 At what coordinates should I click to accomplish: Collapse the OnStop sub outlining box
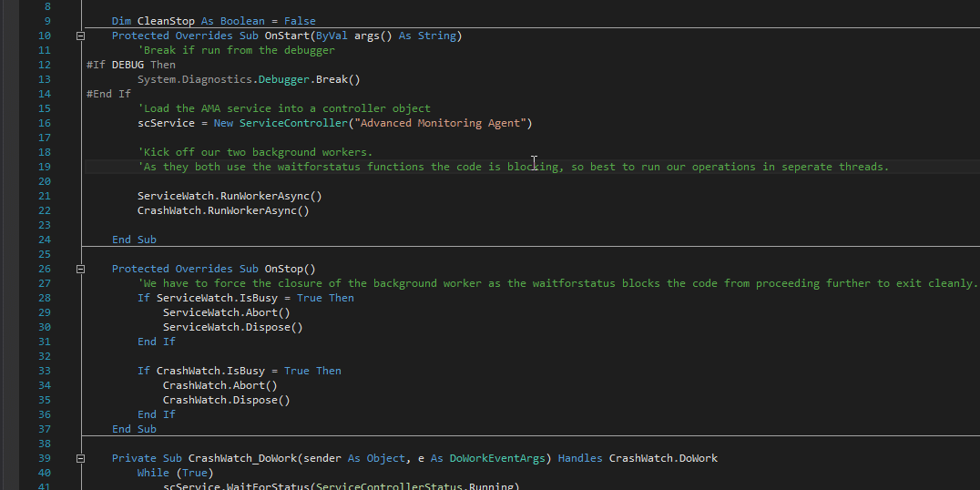pyautogui.click(x=80, y=270)
